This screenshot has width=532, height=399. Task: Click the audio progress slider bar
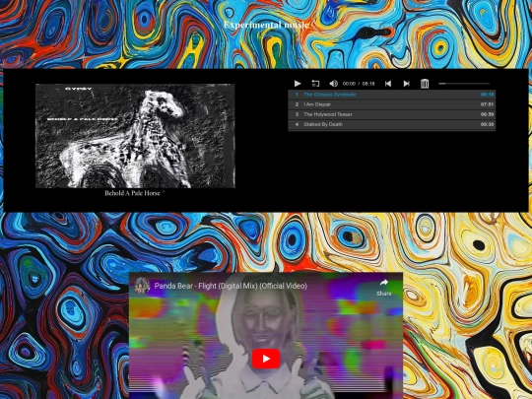[464, 84]
